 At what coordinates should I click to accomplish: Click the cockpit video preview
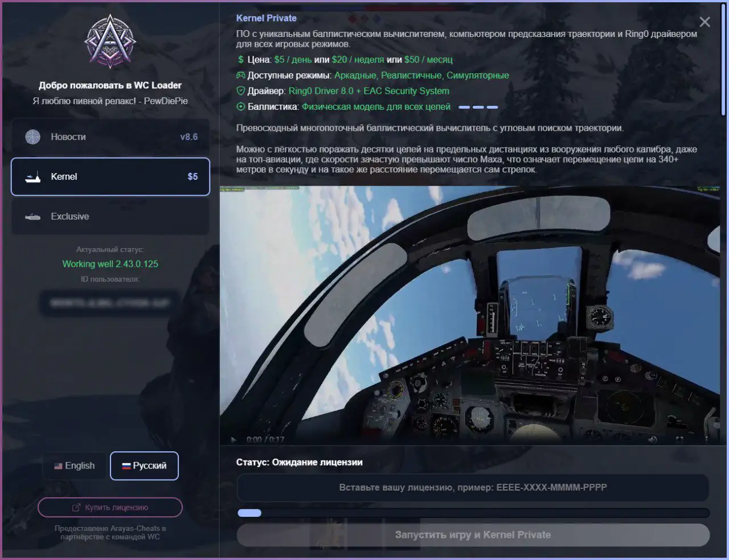coord(470,315)
